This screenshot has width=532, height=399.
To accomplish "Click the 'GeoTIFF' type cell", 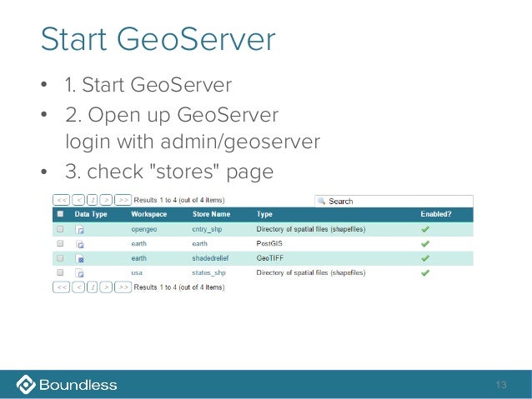I will (269, 258).
